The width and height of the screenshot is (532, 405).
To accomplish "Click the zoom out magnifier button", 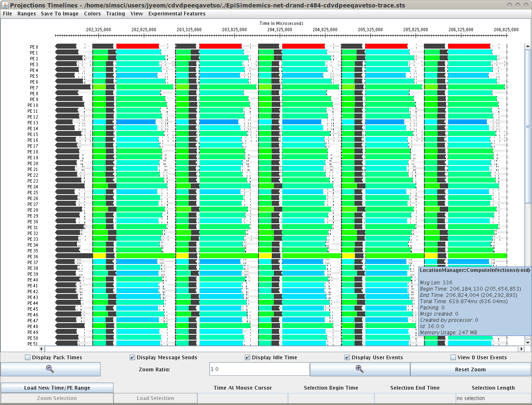I will 50,369.
